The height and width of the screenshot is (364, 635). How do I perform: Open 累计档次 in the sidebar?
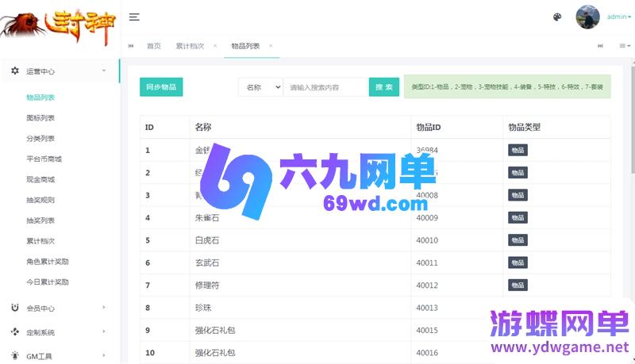click(x=40, y=241)
